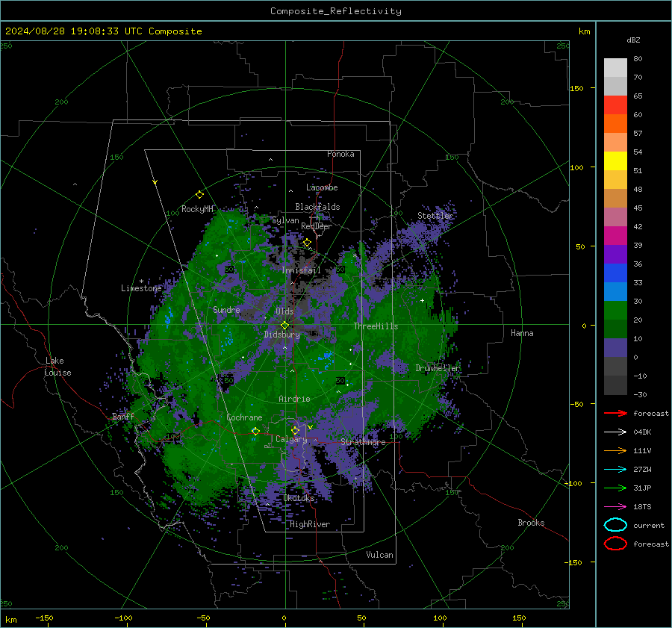Click the Sundre label
Viewport: 672px width, 628px height.
226,309
